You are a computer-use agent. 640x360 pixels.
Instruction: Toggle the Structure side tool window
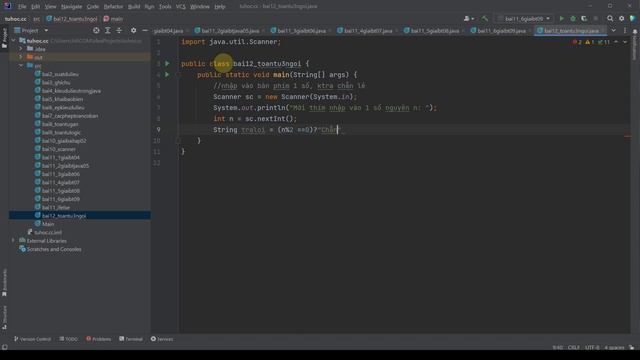[4, 318]
